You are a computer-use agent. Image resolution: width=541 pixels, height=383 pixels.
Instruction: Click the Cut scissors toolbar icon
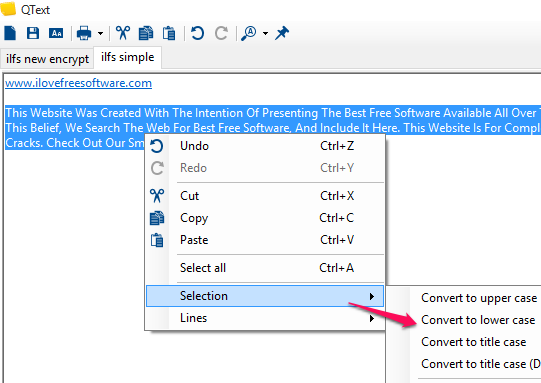tap(123, 33)
